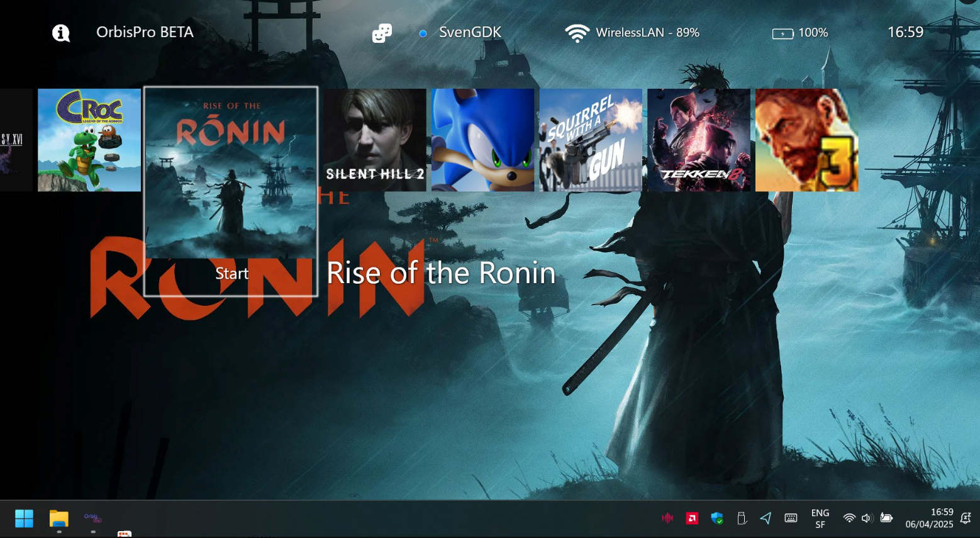Open the taskbar network Wi-Fi icon

(x=849, y=518)
